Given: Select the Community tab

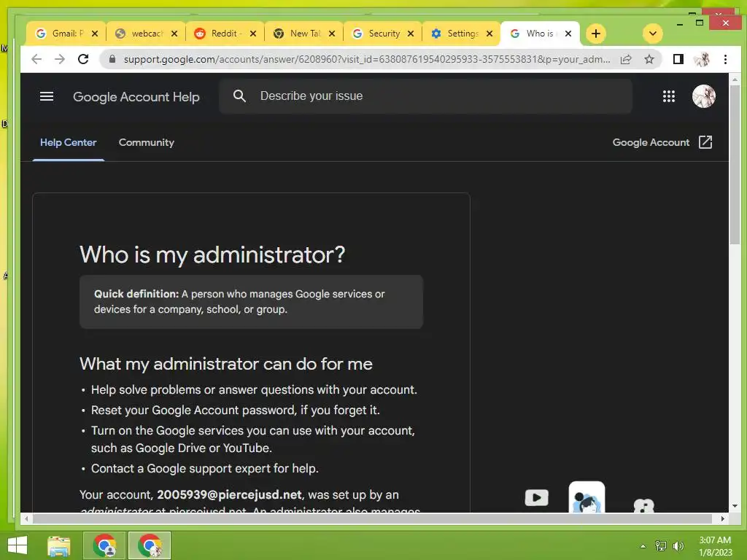Looking at the screenshot, I should 146,142.
